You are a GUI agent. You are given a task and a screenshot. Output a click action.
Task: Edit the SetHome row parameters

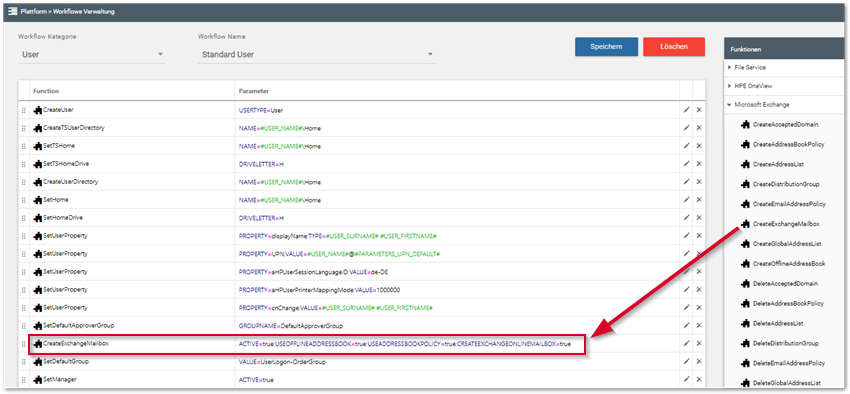(686, 200)
